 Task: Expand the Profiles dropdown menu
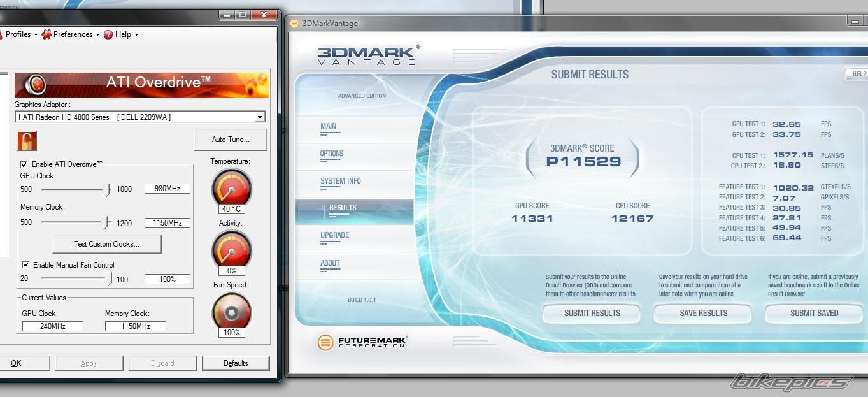36,34
